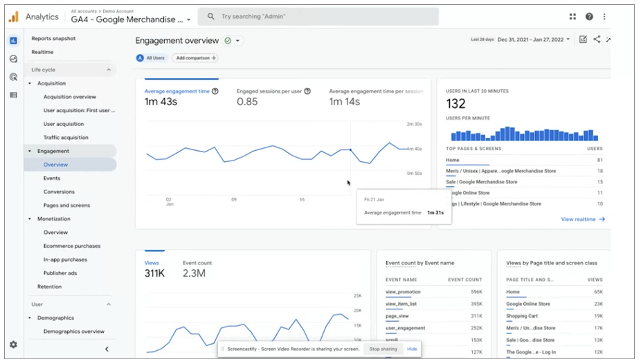The image size is (641, 364).
Task: Click the All accounts breadcrumb
Action: tap(84, 11)
